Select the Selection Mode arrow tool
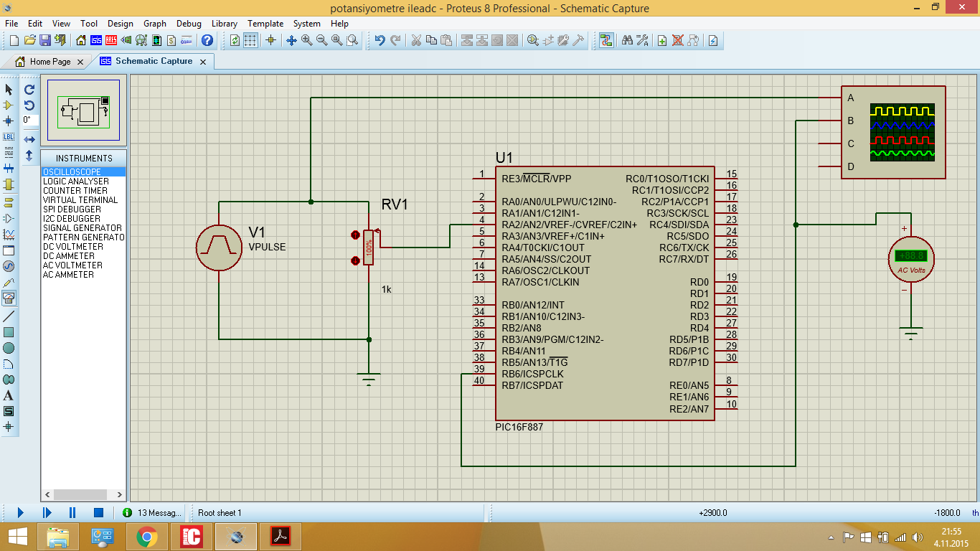 [x=9, y=90]
